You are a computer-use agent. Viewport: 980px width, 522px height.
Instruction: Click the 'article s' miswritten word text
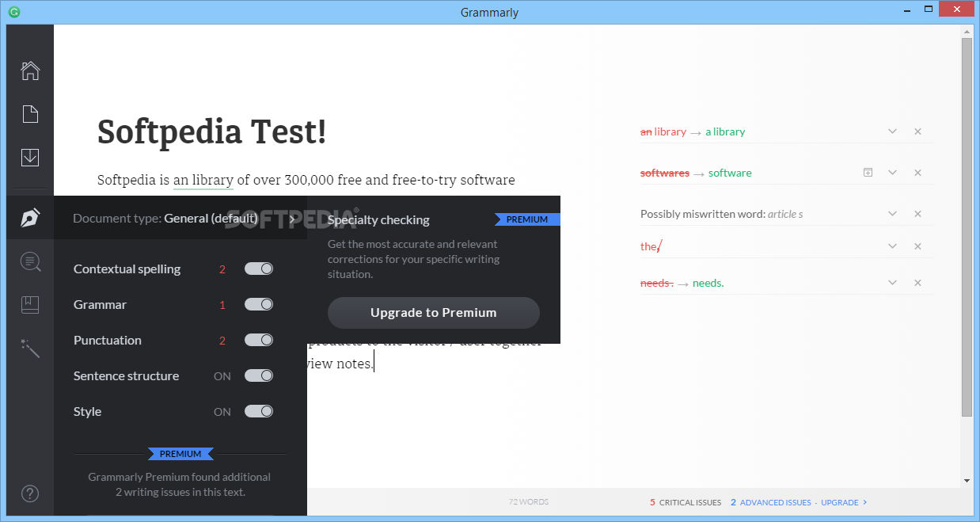[785, 214]
